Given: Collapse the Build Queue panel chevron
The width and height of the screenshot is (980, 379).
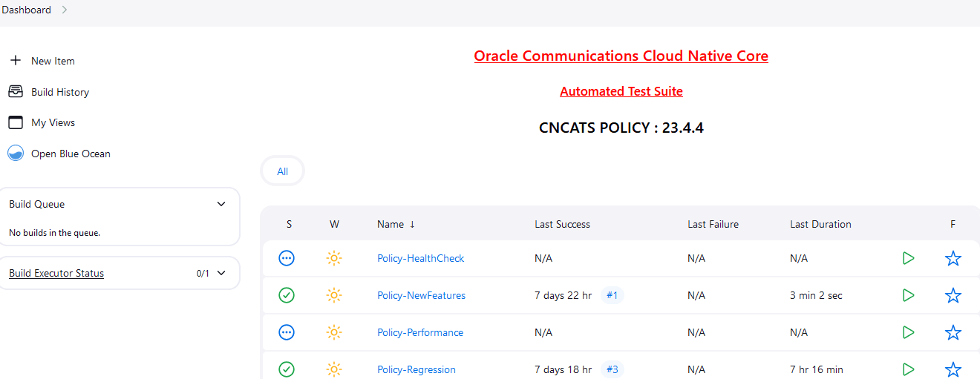Looking at the screenshot, I should 221,204.
